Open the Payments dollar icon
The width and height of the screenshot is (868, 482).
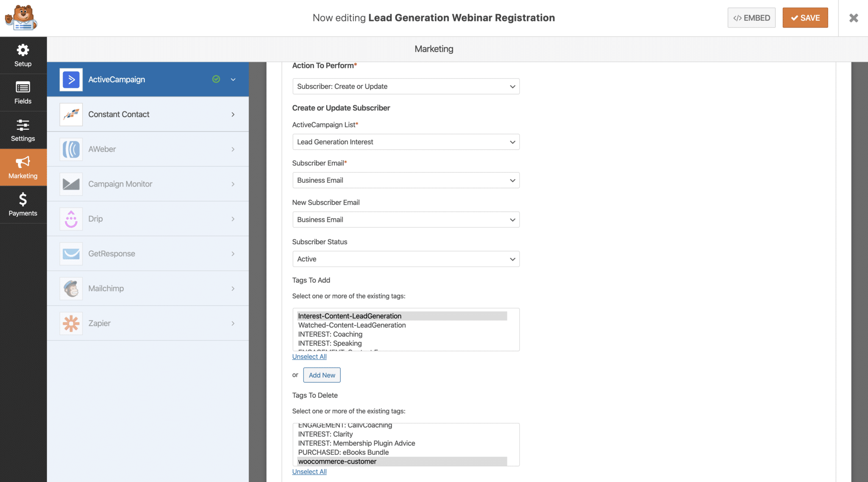(23, 199)
